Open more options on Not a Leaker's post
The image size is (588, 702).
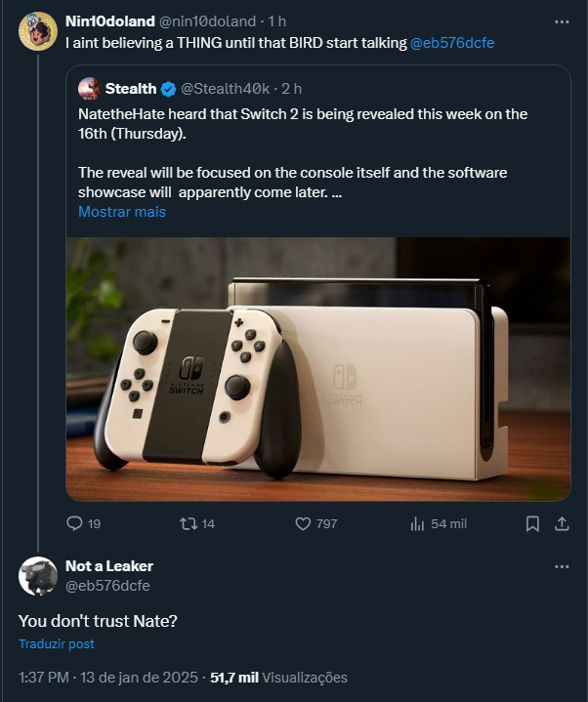click(x=562, y=566)
